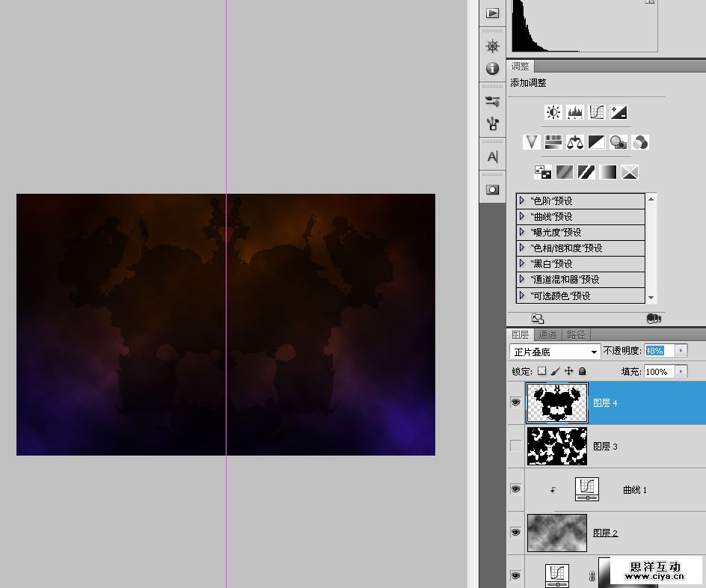Open the Character panel icon

pyautogui.click(x=492, y=157)
